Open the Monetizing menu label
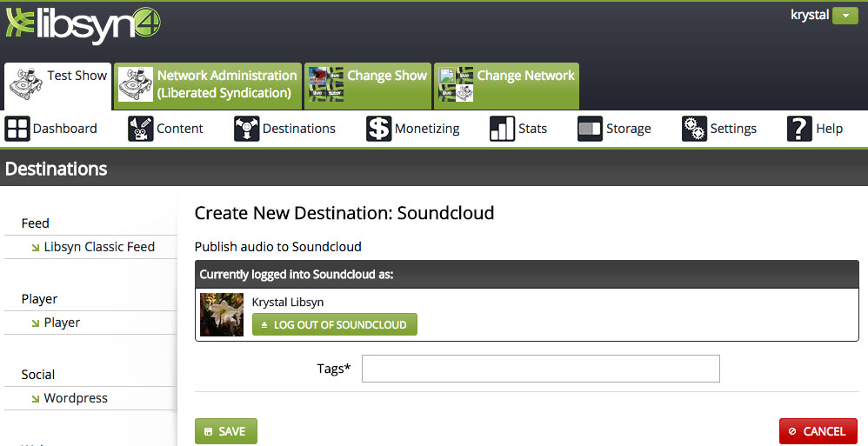Screen dimensions: 868x446 [x=427, y=129]
